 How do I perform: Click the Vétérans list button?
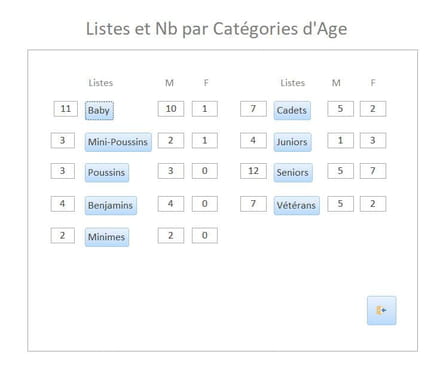tap(297, 205)
